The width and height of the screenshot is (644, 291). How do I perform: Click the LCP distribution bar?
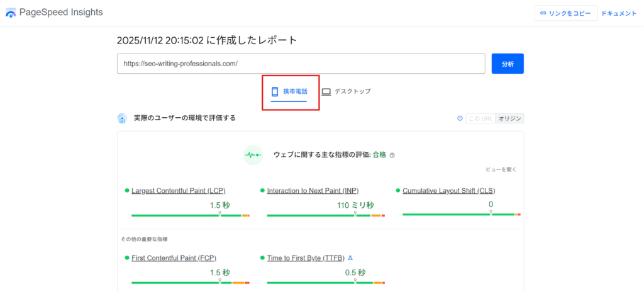191,215
